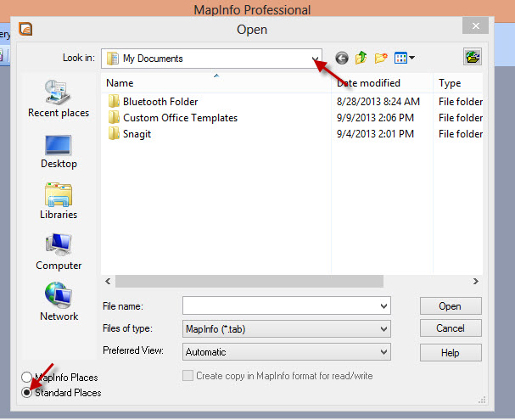515x420 pixels.
Task: Click the MapInfo workspace folder icon at top right
Action: point(473,57)
